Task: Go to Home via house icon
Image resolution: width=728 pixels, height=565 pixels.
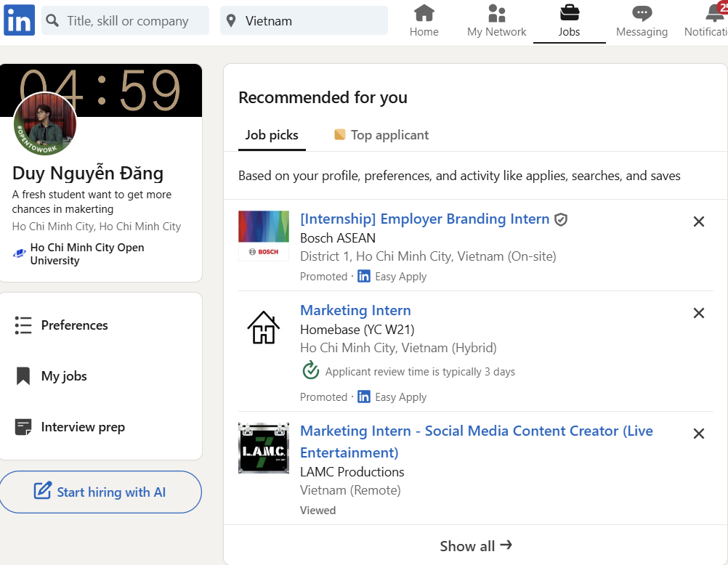Action: 424,13
